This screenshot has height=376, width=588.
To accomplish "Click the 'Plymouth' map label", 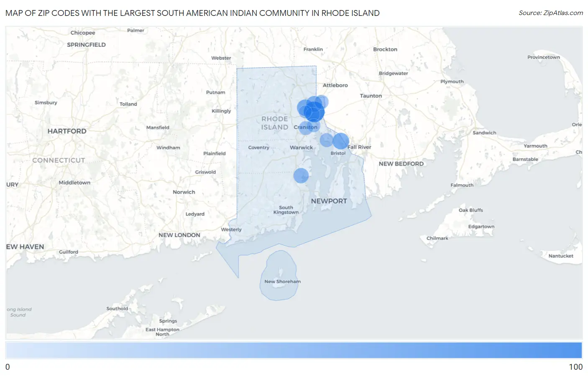I will (x=452, y=82).
